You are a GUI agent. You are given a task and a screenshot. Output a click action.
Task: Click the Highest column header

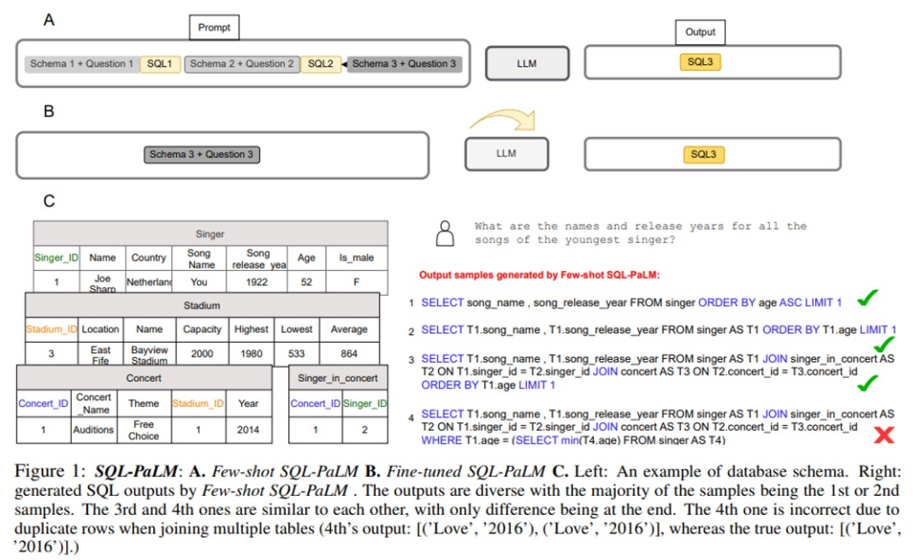coord(251,329)
